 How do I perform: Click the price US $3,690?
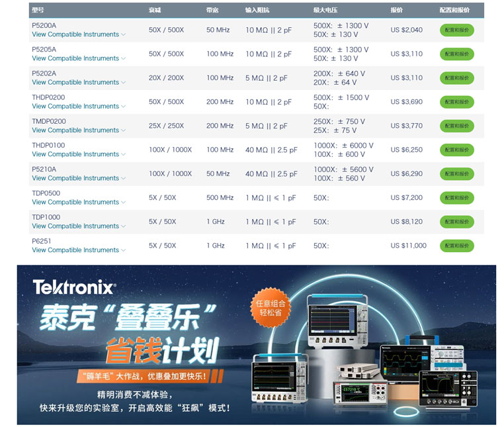click(407, 102)
